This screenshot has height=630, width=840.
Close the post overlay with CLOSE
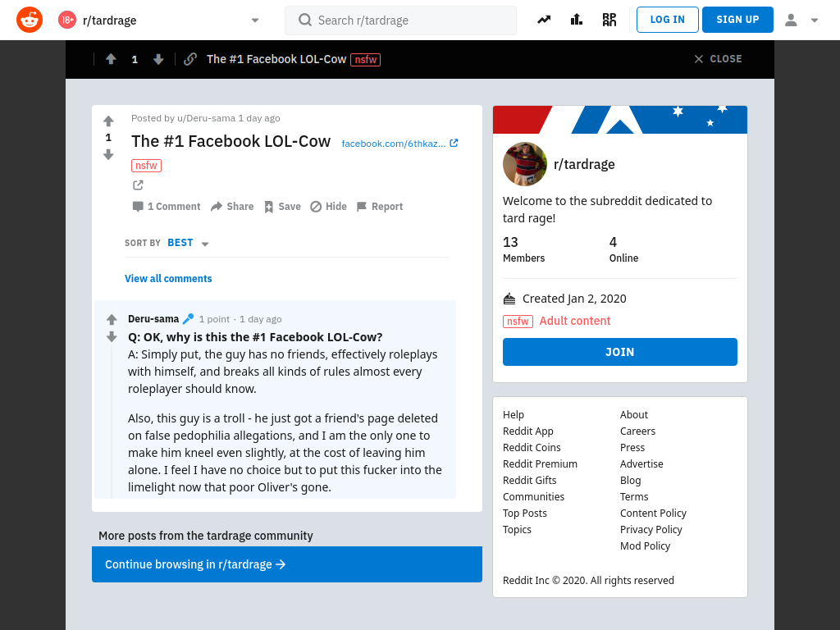718,59
